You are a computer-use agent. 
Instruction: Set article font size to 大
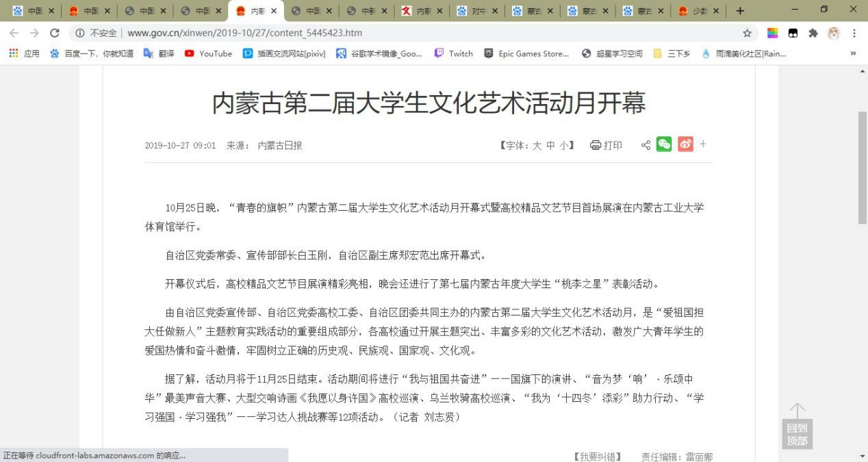tap(537, 145)
